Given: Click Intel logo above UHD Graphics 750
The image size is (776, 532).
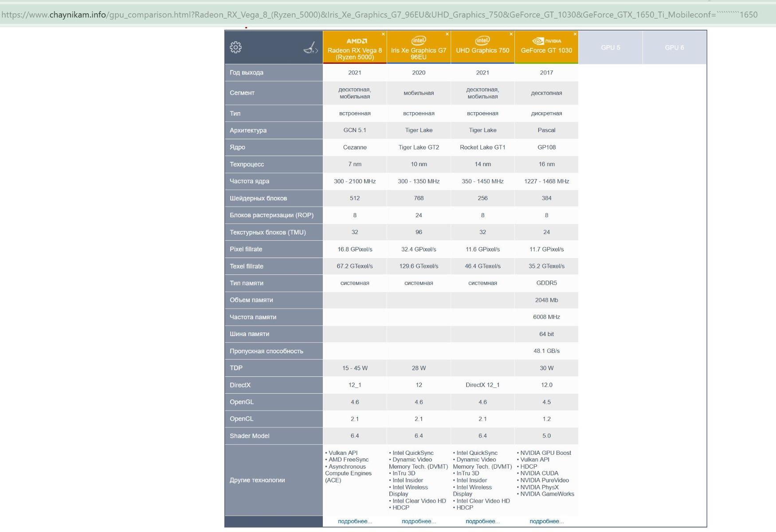Looking at the screenshot, I should pos(482,40).
